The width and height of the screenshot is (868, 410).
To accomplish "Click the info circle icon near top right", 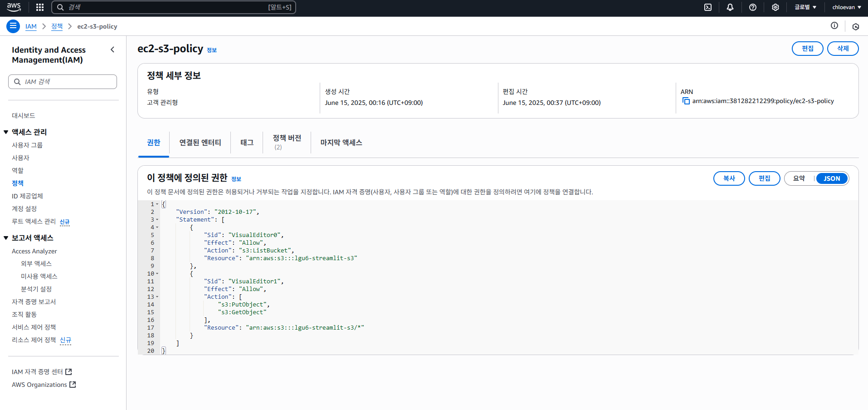I will tap(834, 25).
